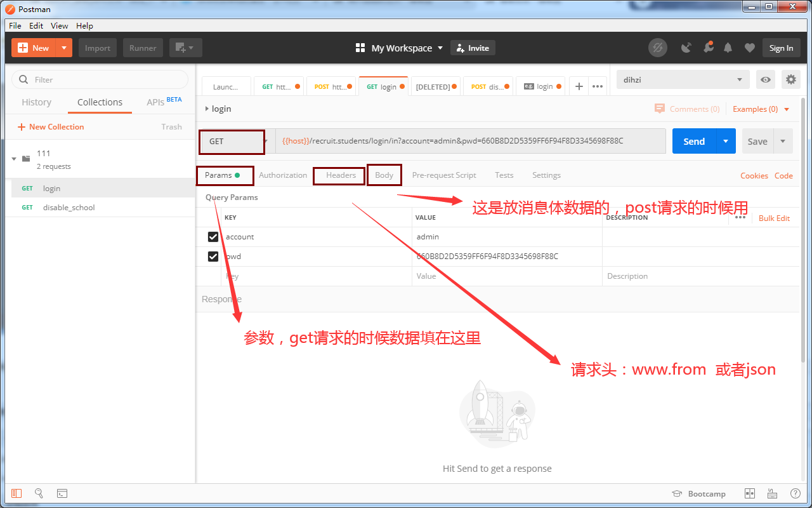The width and height of the screenshot is (812, 508).
Task: Open the Send button dropdown arrow
Action: point(726,141)
